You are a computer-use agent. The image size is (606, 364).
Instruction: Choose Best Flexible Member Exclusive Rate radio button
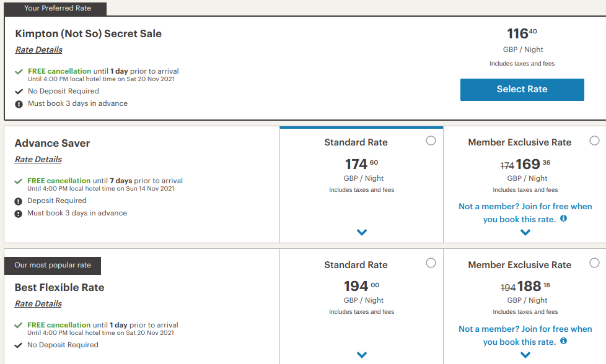(x=594, y=263)
